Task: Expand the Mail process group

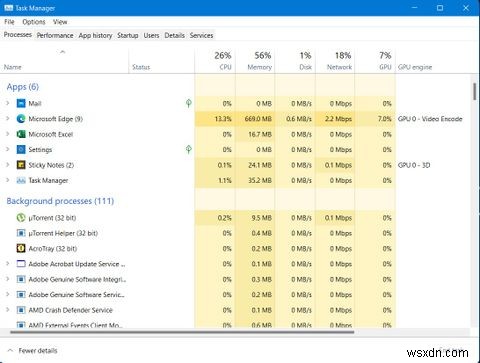Action: click(x=8, y=103)
